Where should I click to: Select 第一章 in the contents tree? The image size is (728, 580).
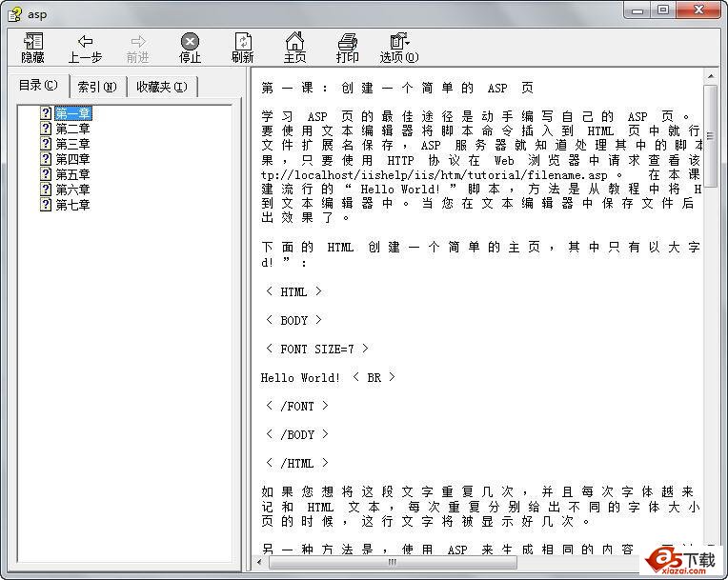[x=73, y=113]
